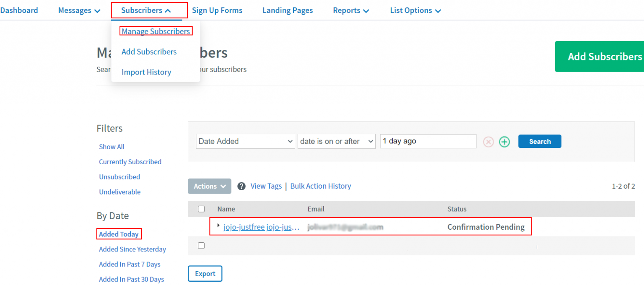Choose Import History in Subscribers menu
This screenshot has width=644, height=285.
point(146,72)
